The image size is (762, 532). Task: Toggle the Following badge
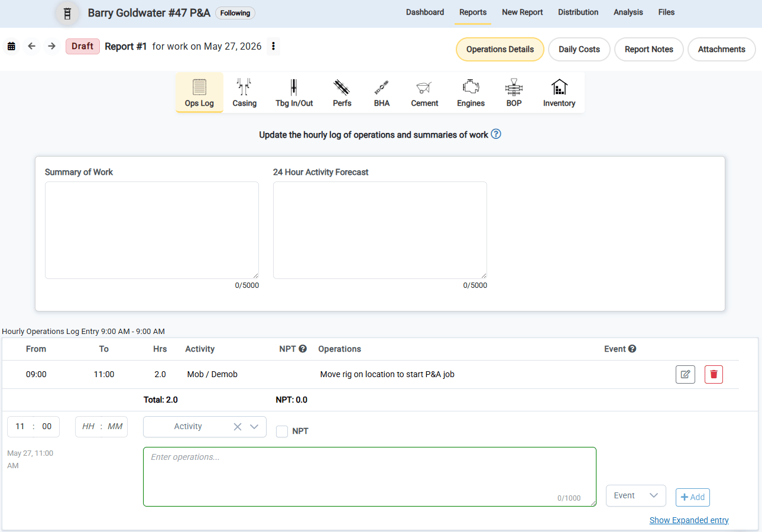[x=235, y=13]
